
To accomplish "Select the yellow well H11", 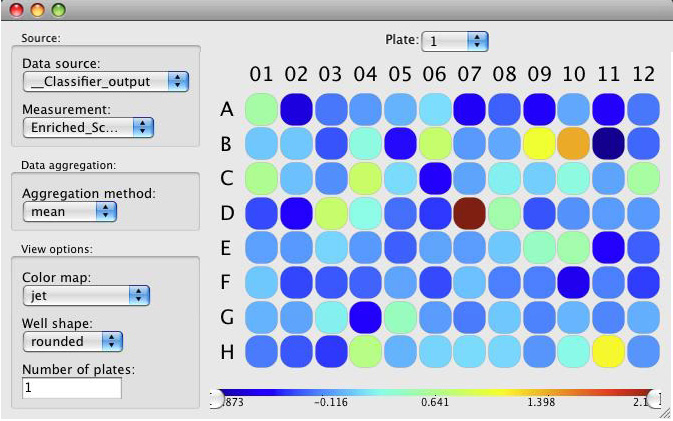I will point(609,350).
